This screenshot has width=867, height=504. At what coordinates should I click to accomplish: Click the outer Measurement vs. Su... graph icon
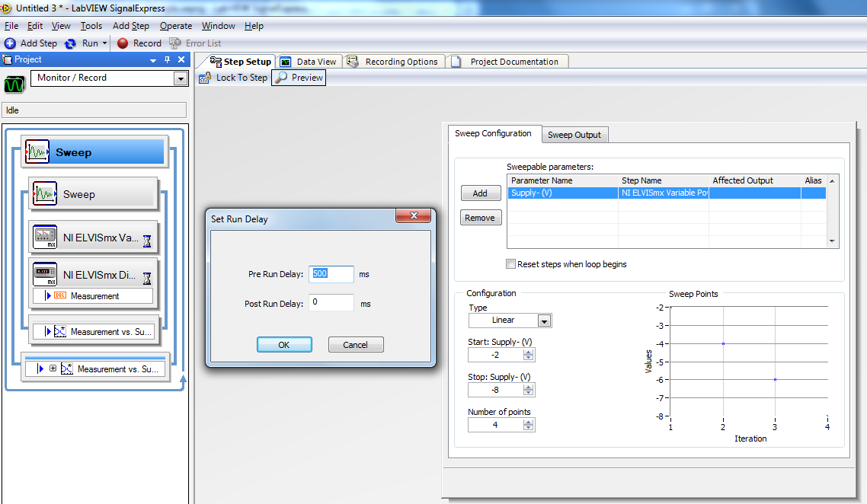click(x=67, y=368)
